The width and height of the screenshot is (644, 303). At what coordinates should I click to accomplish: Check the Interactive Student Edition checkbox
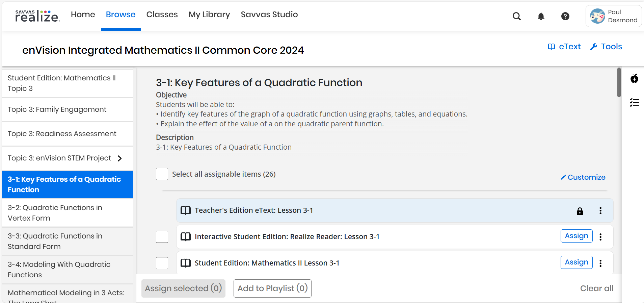pyautogui.click(x=162, y=237)
